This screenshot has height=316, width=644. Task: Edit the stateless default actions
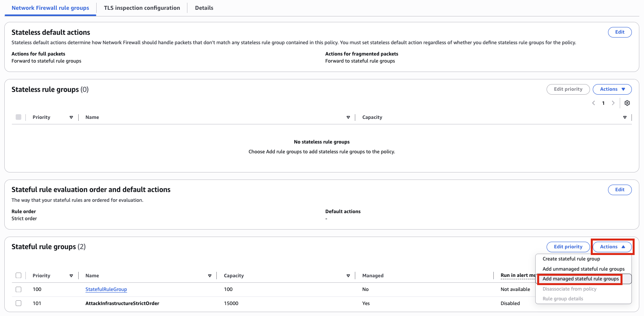[619, 32]
